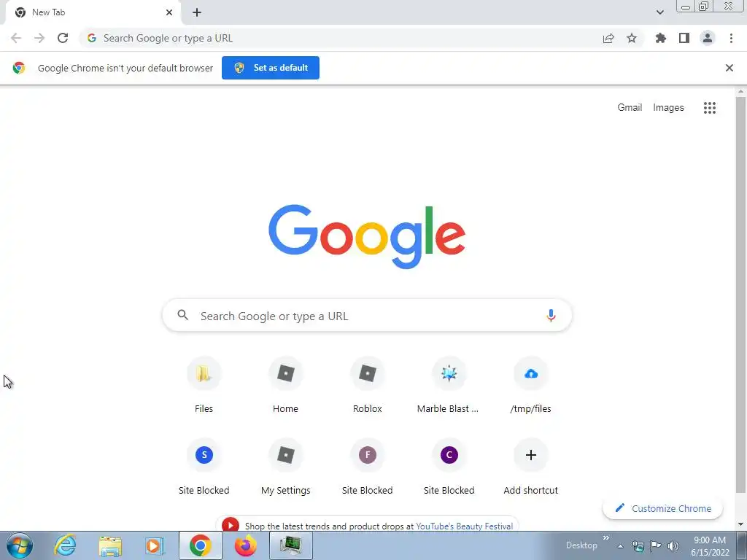This screenshot has width=747, height=560.
Task: Open the Extensions puzzle icon
Action: tap(661, 38)
